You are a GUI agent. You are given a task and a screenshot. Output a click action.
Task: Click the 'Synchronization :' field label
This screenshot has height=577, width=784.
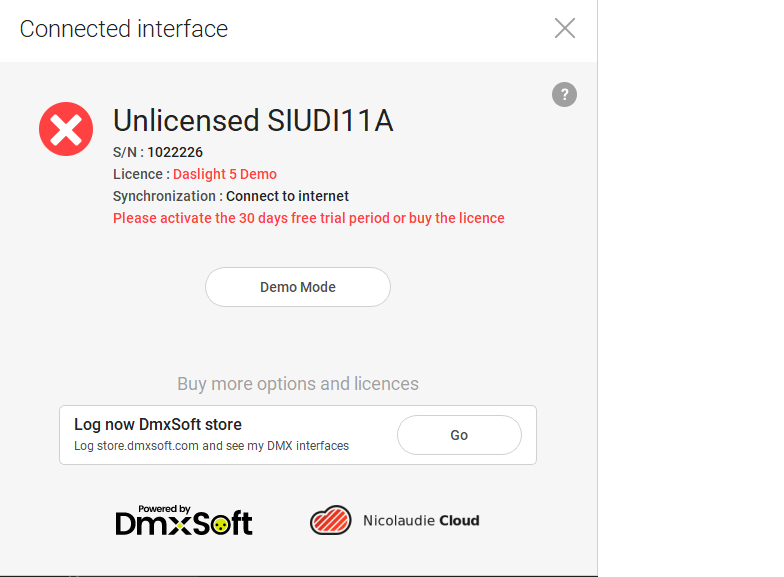[x=167, y=196]
